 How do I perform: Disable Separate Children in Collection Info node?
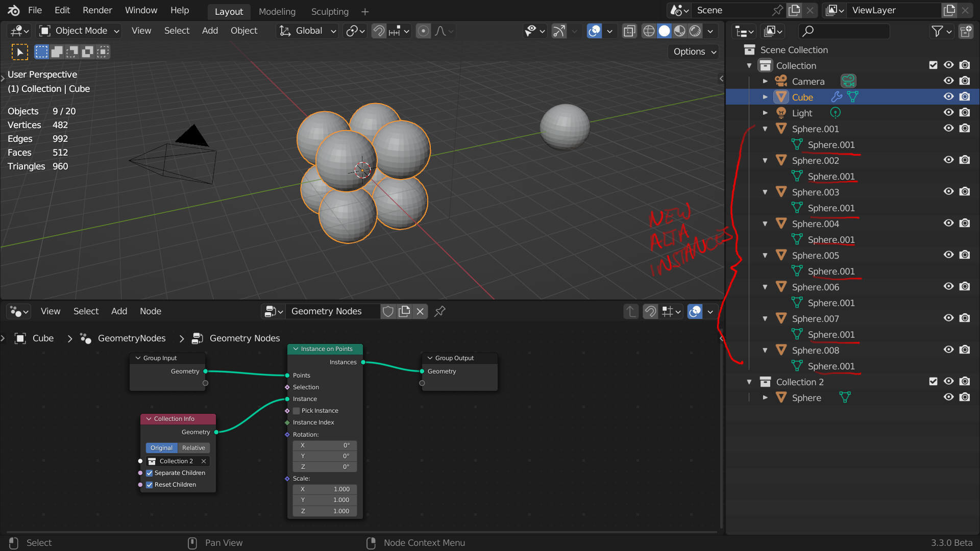point(149,473)
